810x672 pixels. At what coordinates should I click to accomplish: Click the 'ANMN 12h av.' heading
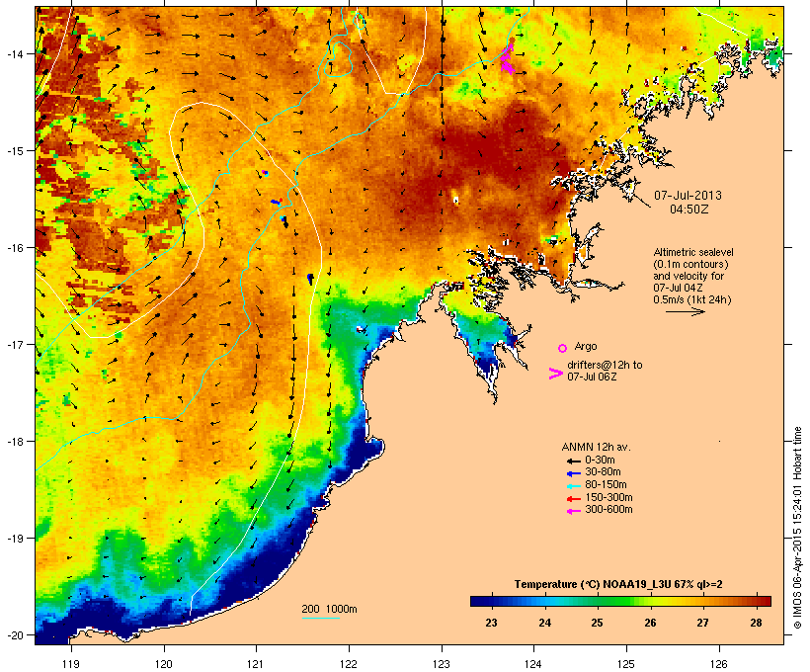(596, 447)
